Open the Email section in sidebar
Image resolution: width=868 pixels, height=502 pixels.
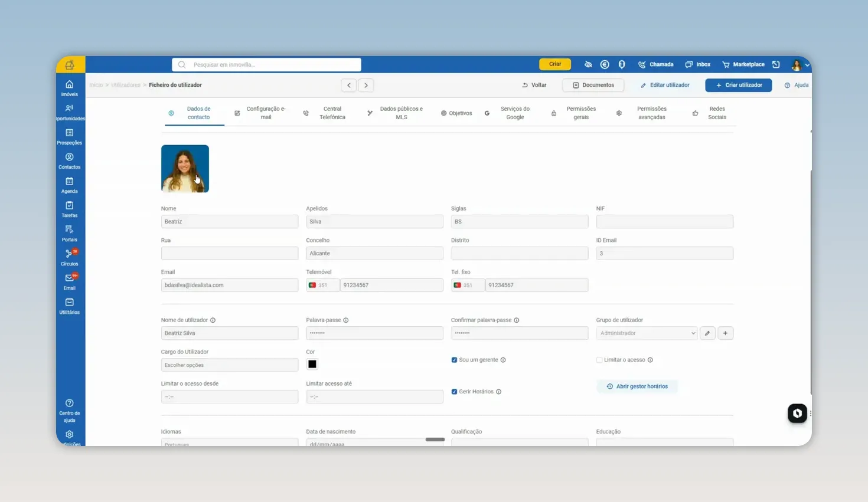tap(69, 281)
